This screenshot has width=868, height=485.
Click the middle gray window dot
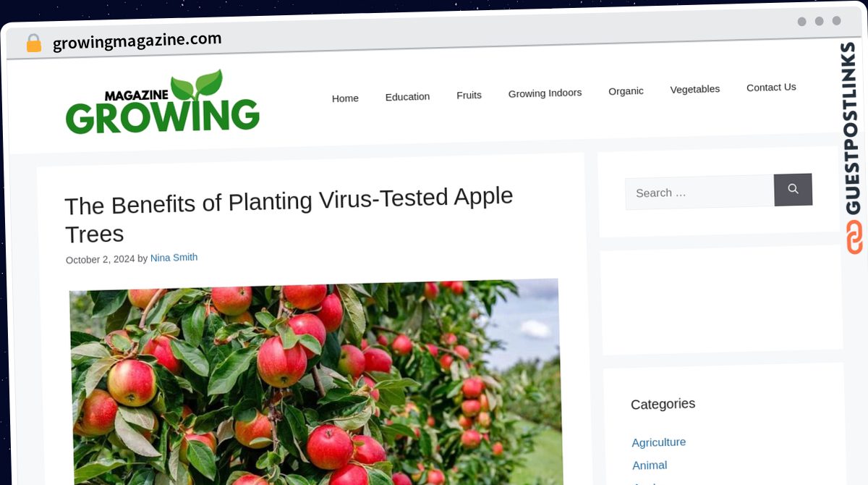[x=819, y=21]
